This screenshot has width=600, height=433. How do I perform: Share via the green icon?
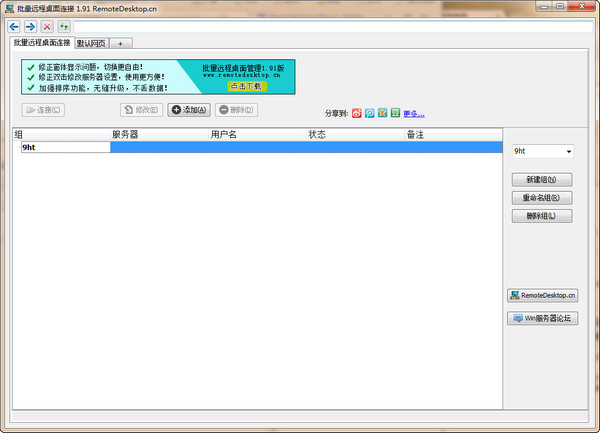tap(395, 113)
